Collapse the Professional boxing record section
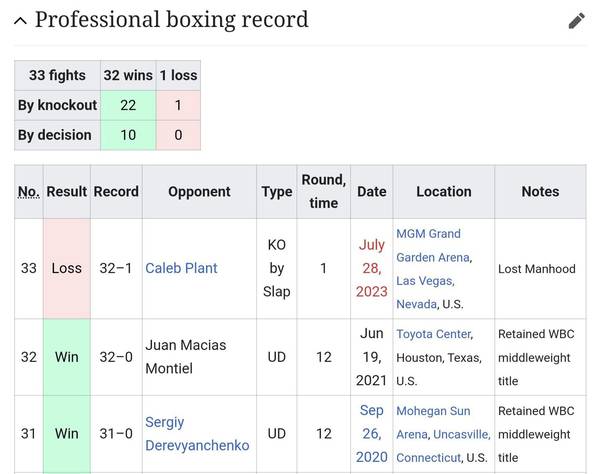The height and width of the screenshot is (474, 600). pos(19,20)
